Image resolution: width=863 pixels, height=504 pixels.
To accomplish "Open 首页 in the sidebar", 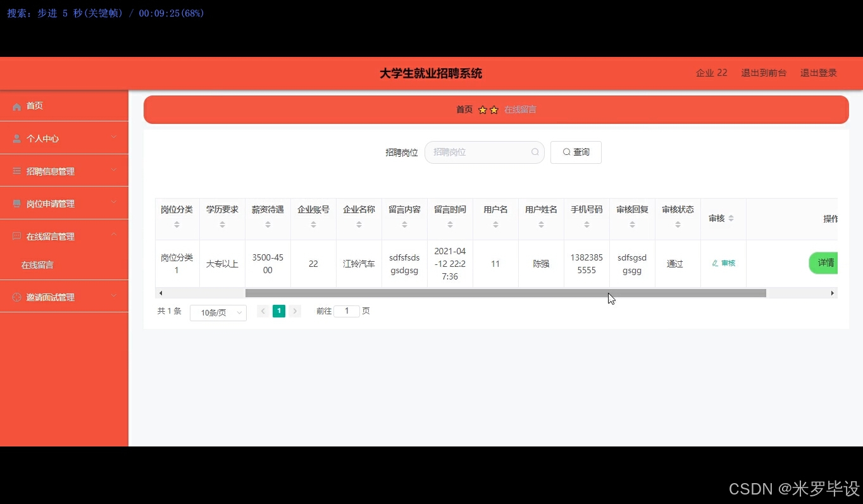I will click(64, 106).
